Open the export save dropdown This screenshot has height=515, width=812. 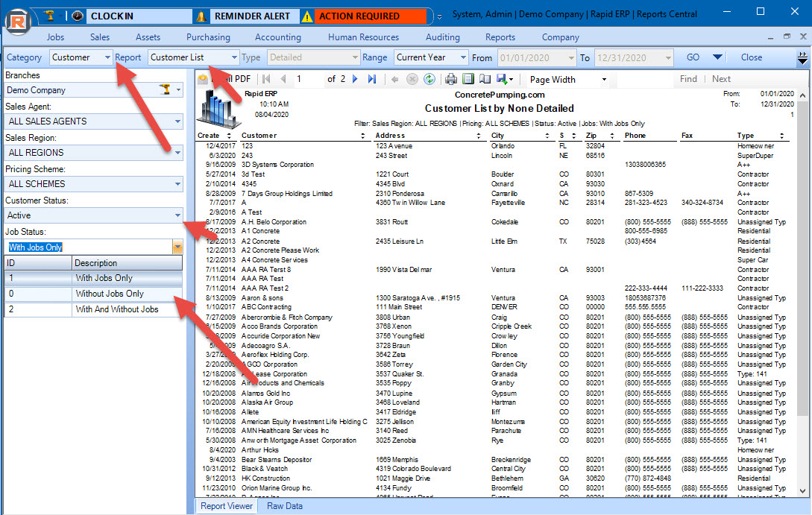pos(505,79)
